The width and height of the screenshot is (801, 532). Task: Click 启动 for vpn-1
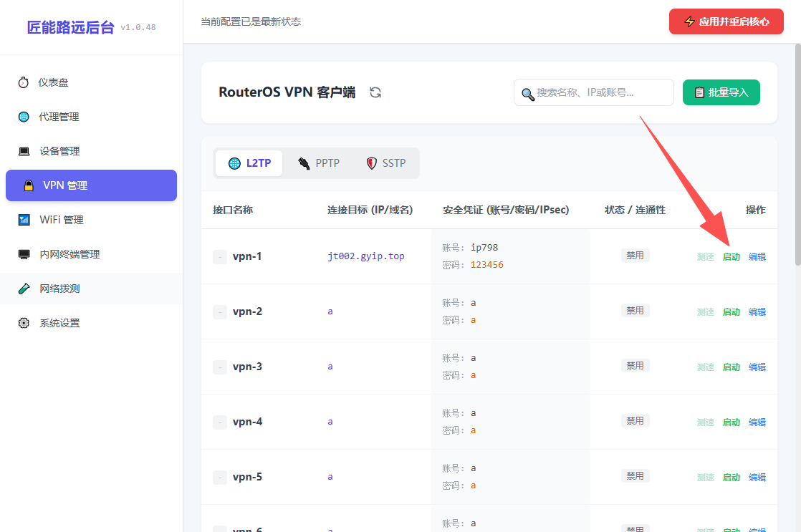(x=731, y=257)
